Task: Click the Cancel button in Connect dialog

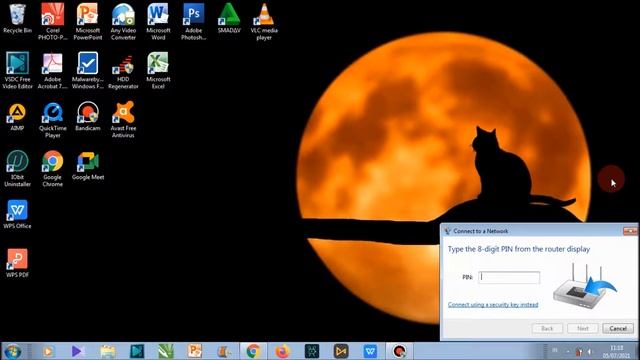Action: coord(618,328)
